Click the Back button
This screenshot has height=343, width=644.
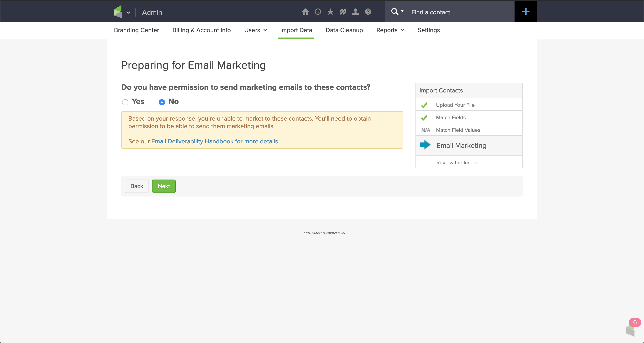click(137, 186)
